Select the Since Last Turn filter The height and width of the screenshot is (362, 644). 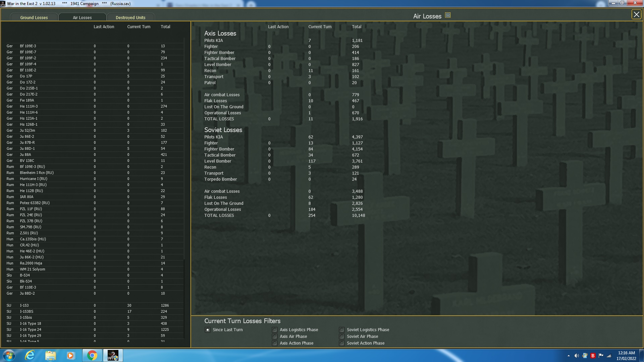coord(208,330)
